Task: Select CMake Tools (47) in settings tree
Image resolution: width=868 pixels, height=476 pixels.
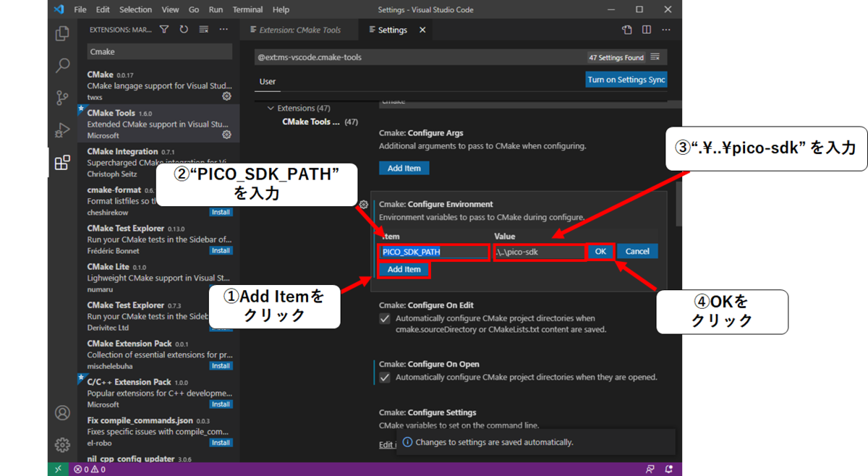Action: click(x=320, y=122)
